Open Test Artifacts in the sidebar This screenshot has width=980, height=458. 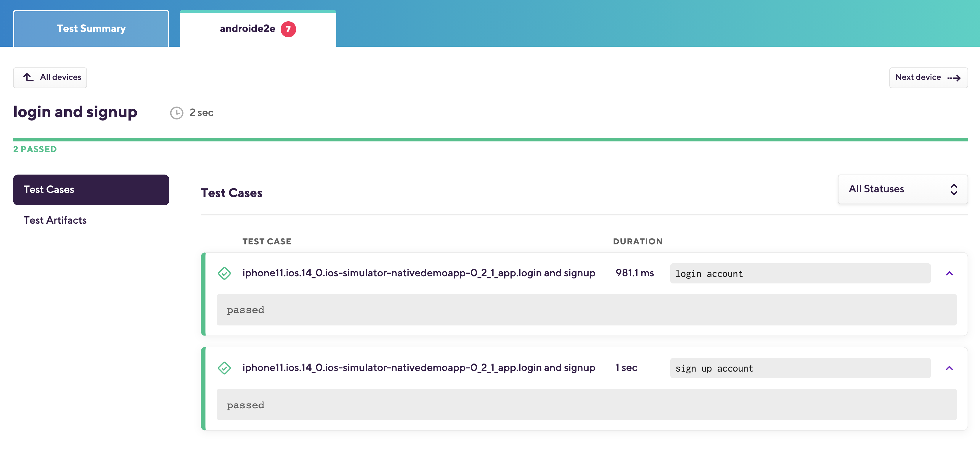tap(55, 220)
